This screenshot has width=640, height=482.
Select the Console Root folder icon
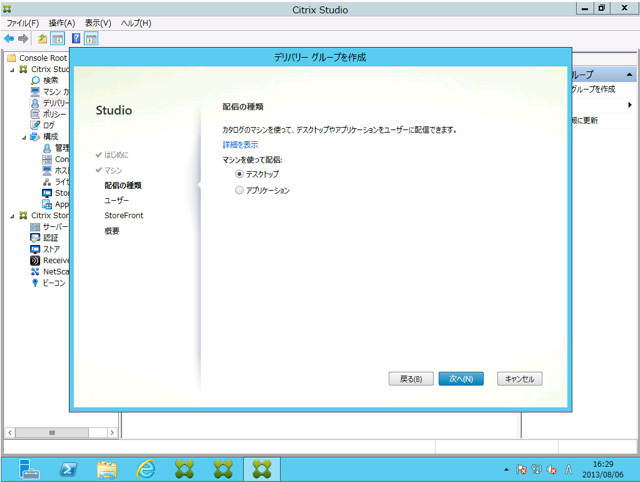coord(11,58)
